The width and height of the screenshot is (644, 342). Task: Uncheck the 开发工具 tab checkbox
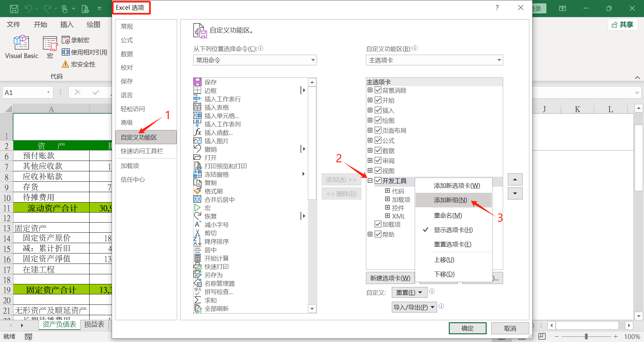pyautogui.click(x=378, y=181)
